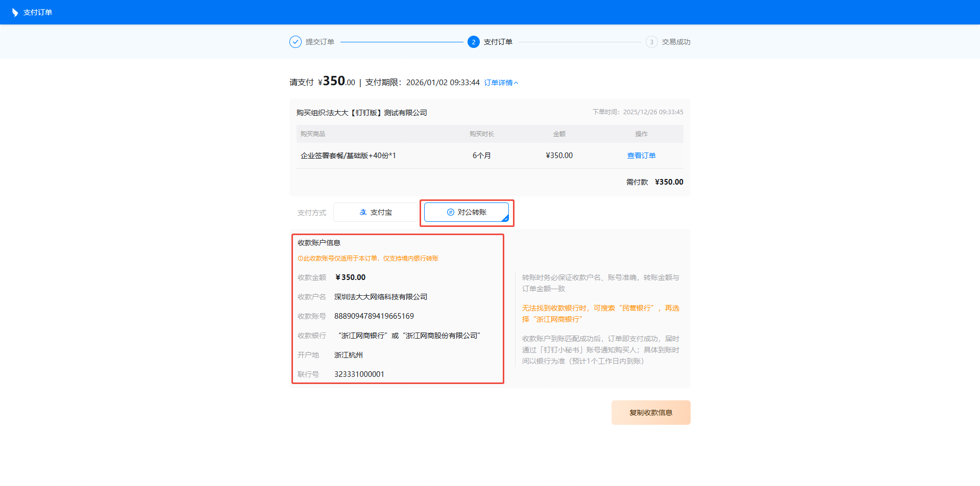Click the logo icon in blue header
The image size is (980, 486).
[15, 12]
